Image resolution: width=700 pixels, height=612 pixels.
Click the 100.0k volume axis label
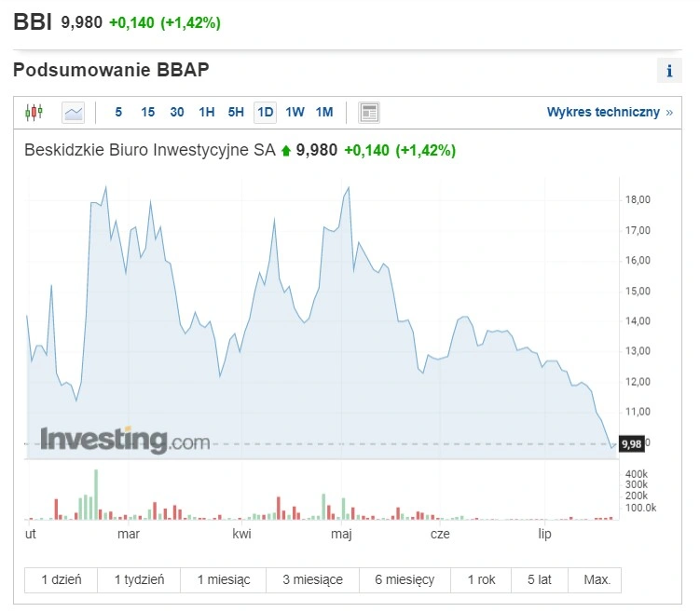pos(640,508)
